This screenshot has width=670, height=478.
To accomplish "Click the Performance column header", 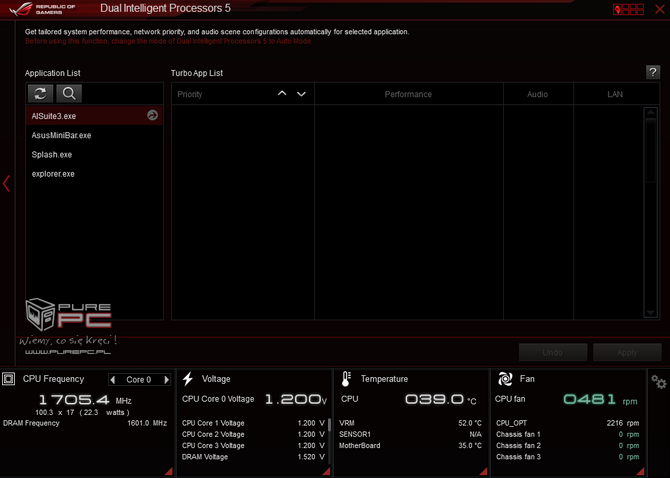I will [x=408, y=94].
